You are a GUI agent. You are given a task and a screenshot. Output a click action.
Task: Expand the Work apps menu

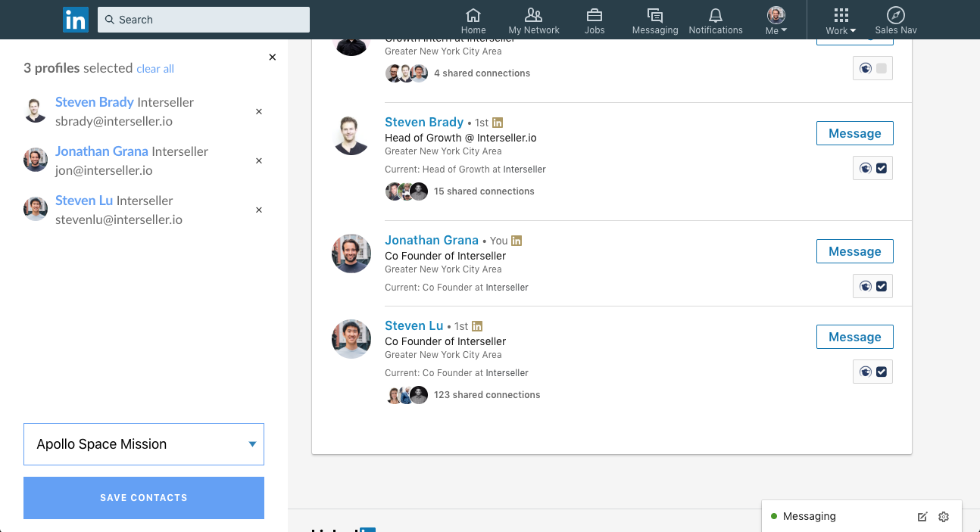(x=841, y=20)
